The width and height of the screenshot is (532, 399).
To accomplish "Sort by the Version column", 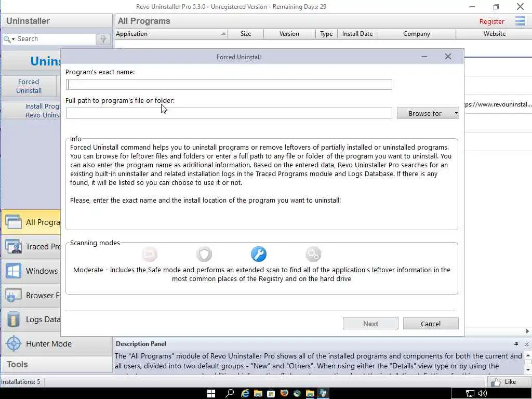I will [289, 34].
